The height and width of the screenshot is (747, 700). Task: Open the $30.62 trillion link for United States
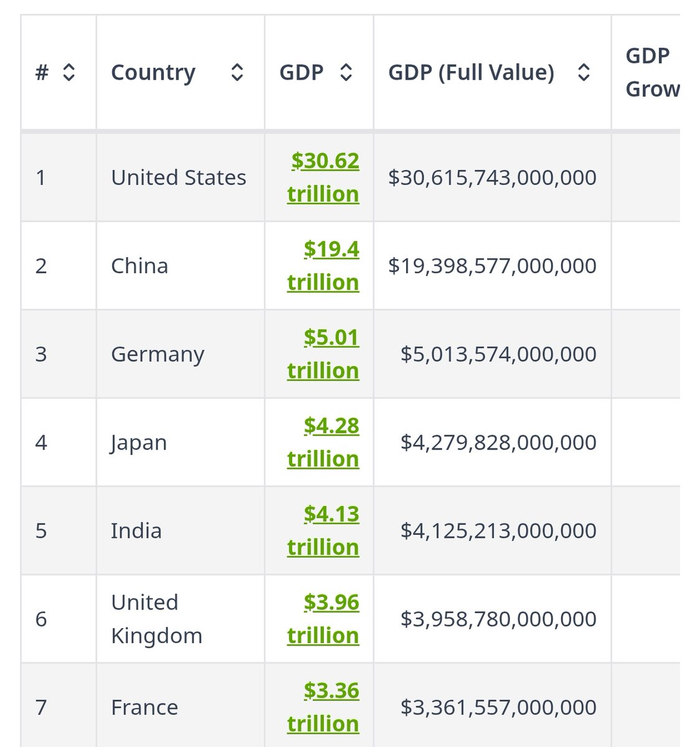(x=323, y=177)
